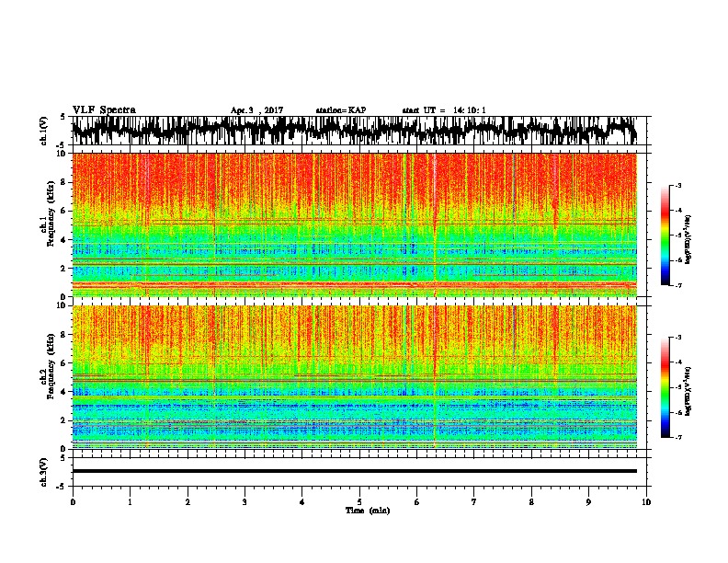Click the "-7" label on ch.2 color scale

pyautogui.click(x=677, y=437)
